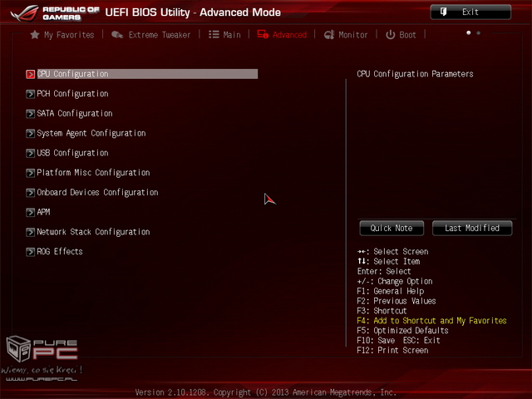The width and height of the screenshot is (532, 399).
Task: Expand arrow next to PCH Configuration
Action: [31, 94]
